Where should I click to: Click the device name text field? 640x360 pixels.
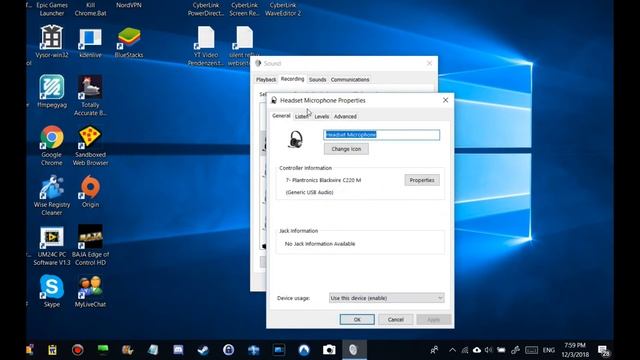click(382, 135)
